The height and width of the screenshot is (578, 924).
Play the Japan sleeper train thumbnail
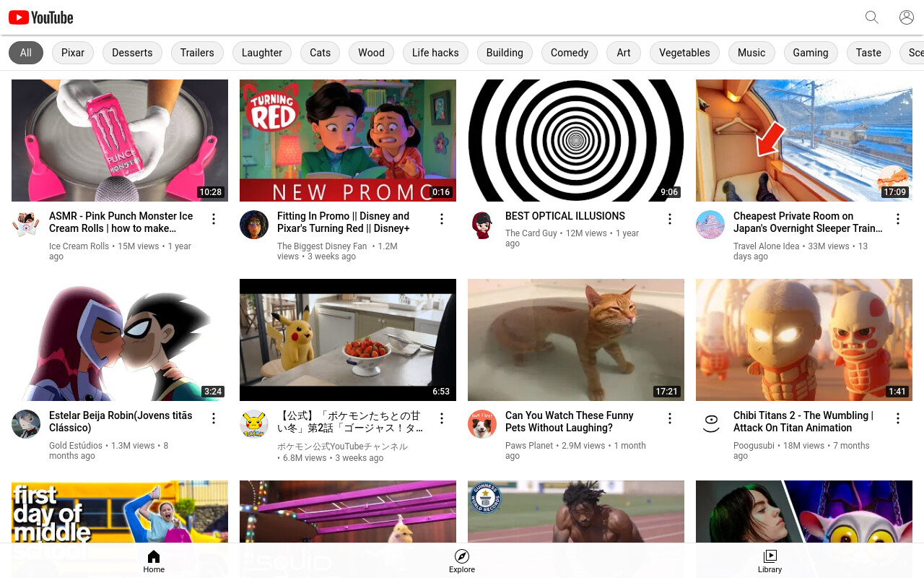point(804,140)
